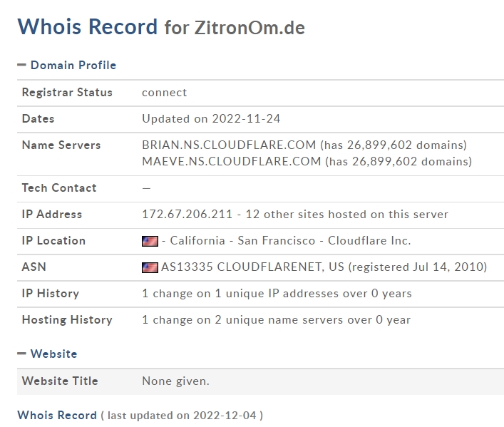Click the US flag icon in ASN row
This screenshot has width=504, height=427.
click(150, 267)
